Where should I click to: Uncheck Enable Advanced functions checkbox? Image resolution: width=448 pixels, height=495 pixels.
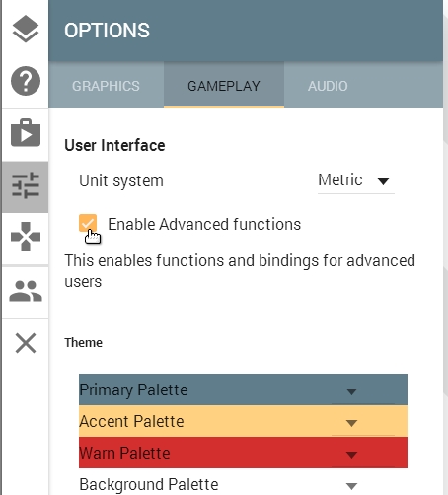coord(88,223)
